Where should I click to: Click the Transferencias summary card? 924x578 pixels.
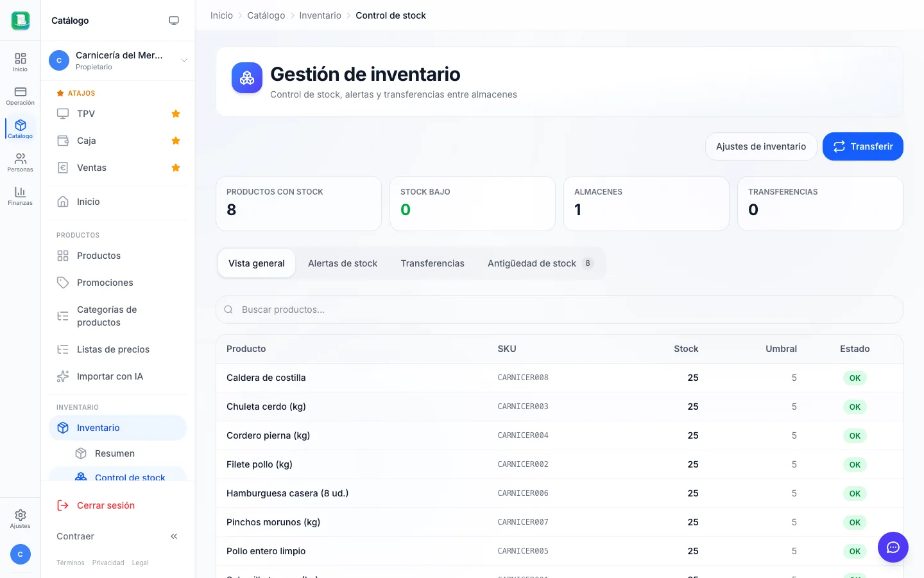[x=820, y=204]
